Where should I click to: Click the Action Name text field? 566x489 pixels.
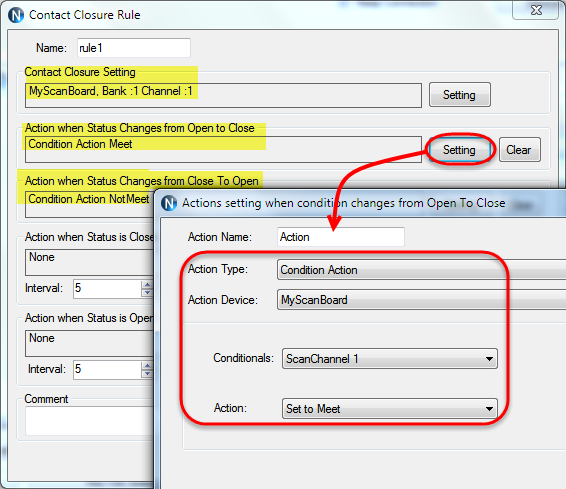[x=341, y=237]
